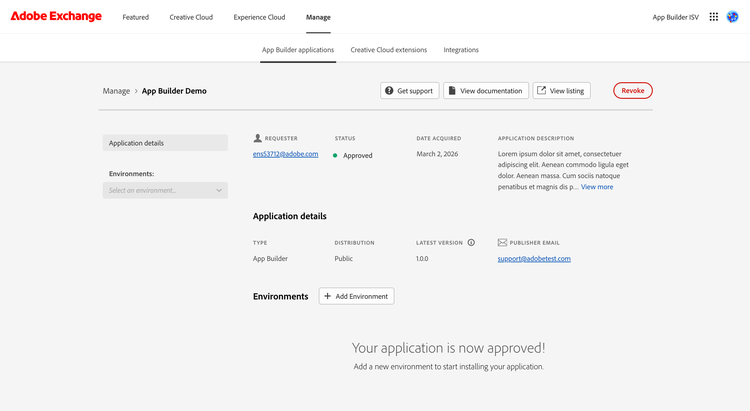Viewport: 750px width, 411px height.
Task: Select the Manage menu item
Action: (x=318, y=17)
